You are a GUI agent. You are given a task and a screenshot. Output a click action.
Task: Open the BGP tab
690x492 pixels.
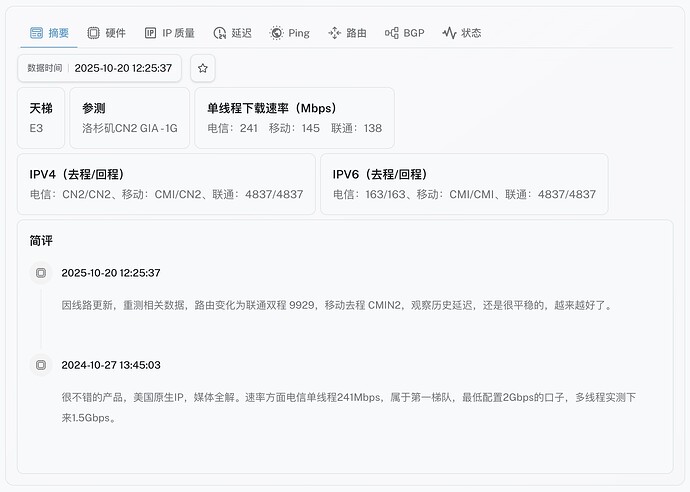(x=404, y=33)
